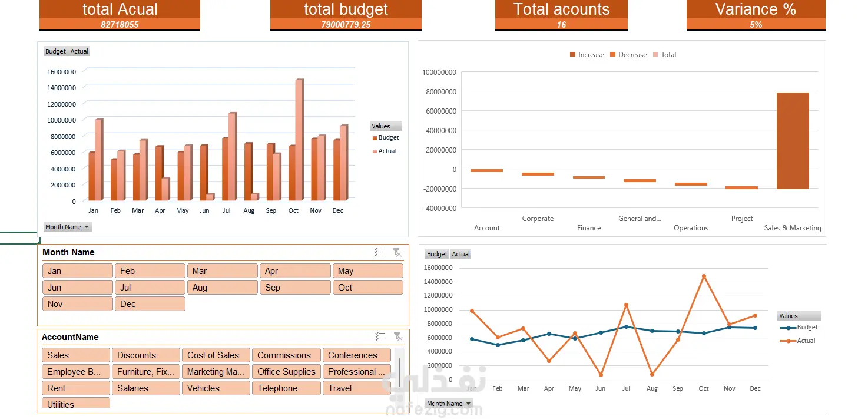Image resolution: width=868 pixels, height=419 pixels.
Task: Click Actual field button above line chart
Action: point(460,254)
